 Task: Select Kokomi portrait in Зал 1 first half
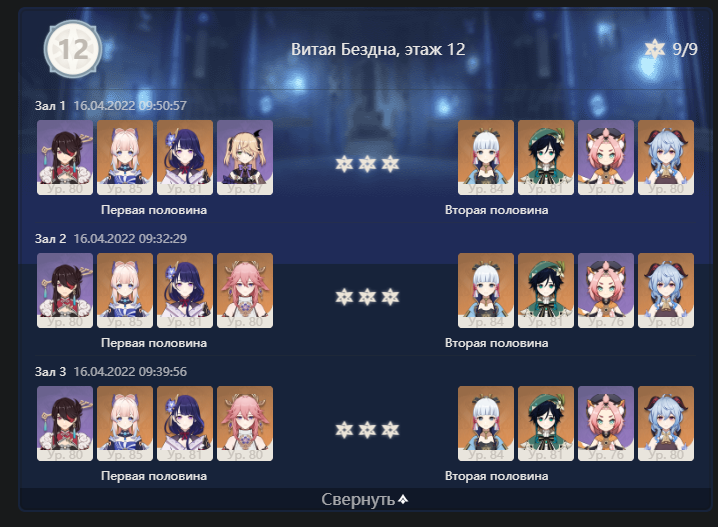tap(125, 158)
